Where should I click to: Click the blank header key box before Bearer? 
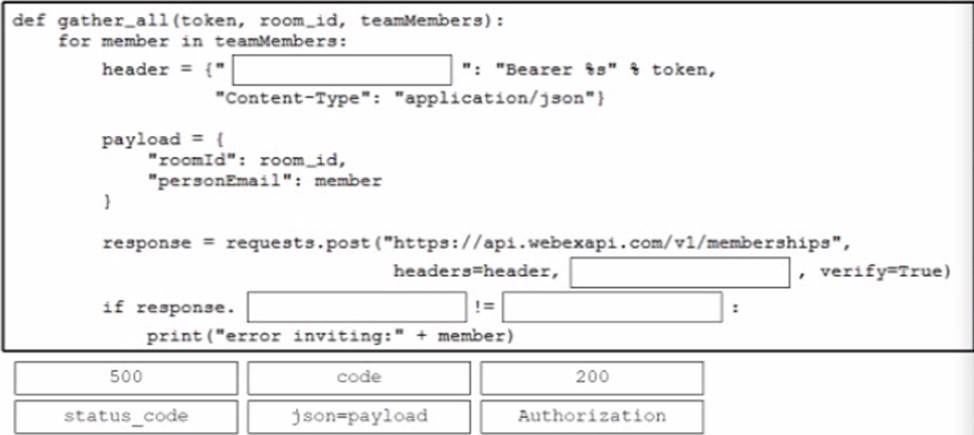pos(342,70)
